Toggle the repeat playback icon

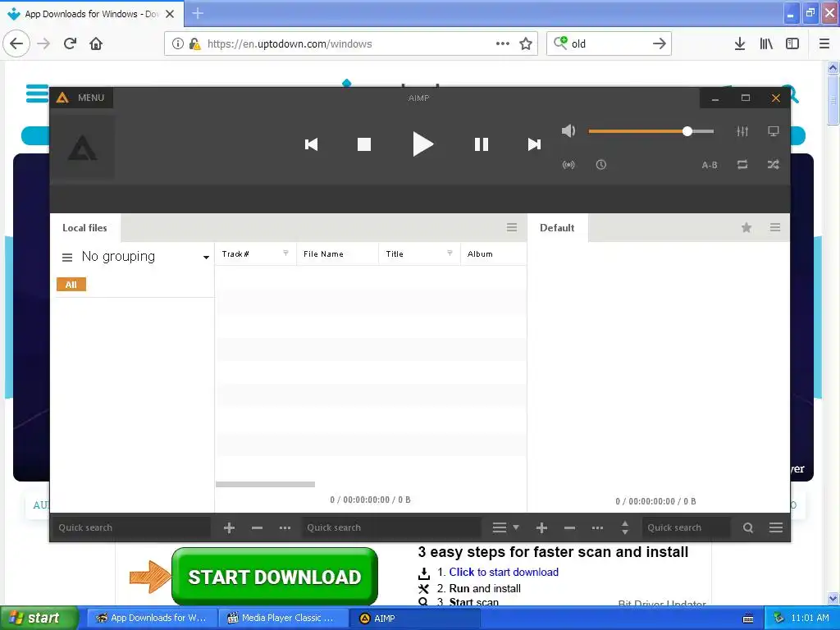click(742, 164)
